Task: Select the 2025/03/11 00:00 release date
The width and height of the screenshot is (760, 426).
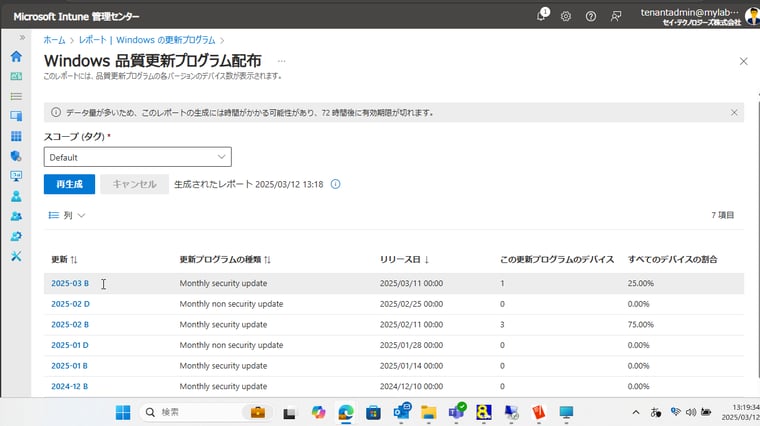Action: pyautogui.click(x=411, y=283)
